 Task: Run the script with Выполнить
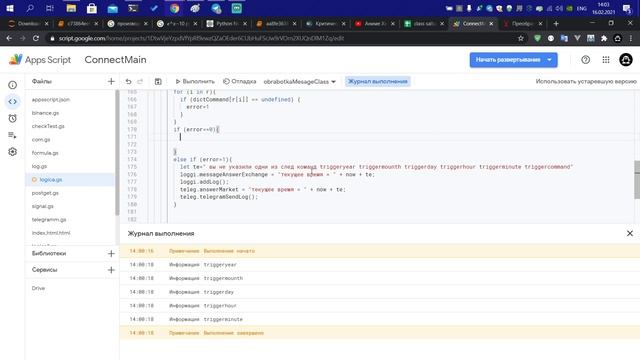(x=195, y=82)
